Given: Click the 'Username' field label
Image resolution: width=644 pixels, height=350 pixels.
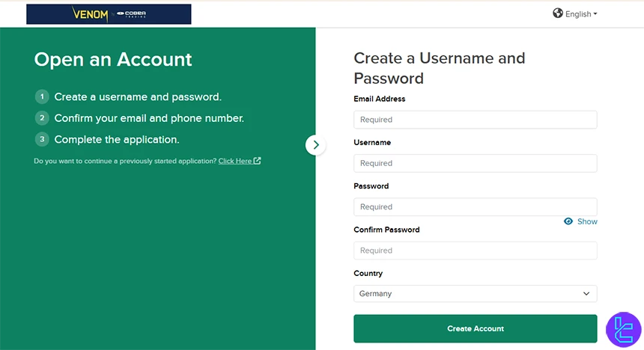Looking at the screenshot, I should (x=372, y=142).
